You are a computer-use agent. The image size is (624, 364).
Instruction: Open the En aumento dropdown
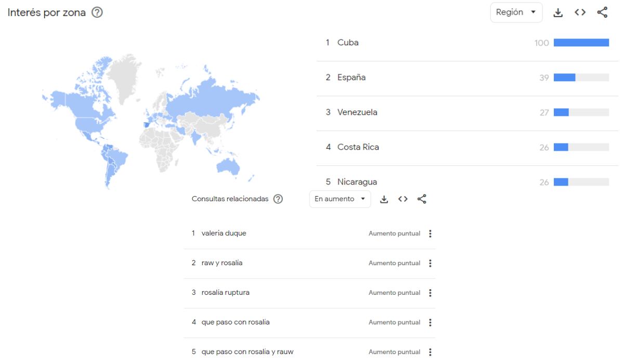[340, 199]
